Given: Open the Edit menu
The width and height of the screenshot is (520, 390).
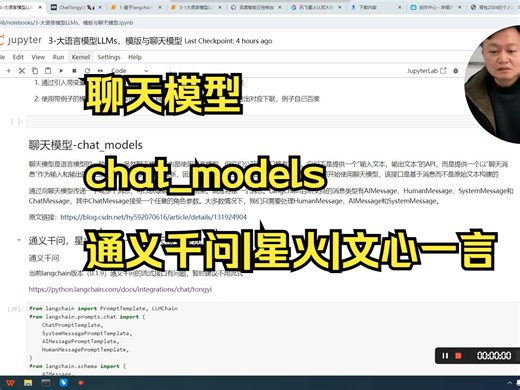Looking at the screenshot, I should (18, 57).
